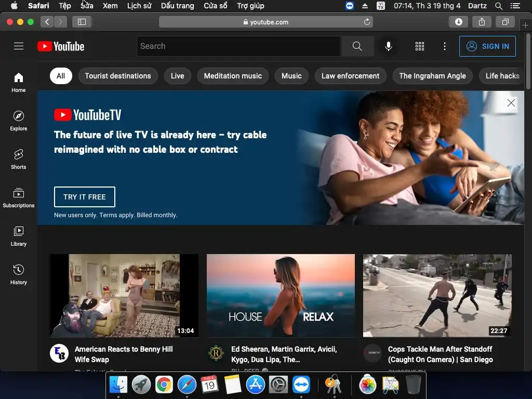Select the All filter chip
The width and height of the screenshot is (532, 399).
click(x=61, y=76)
